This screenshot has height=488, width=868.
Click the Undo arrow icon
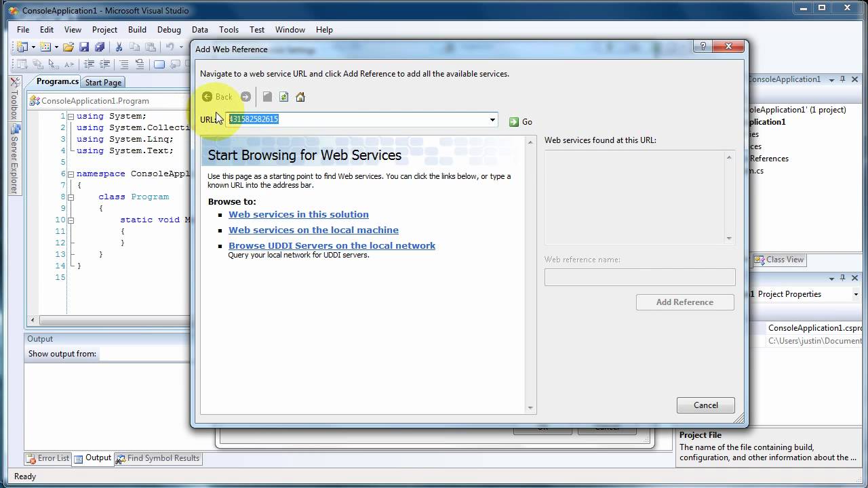[170, 47]
